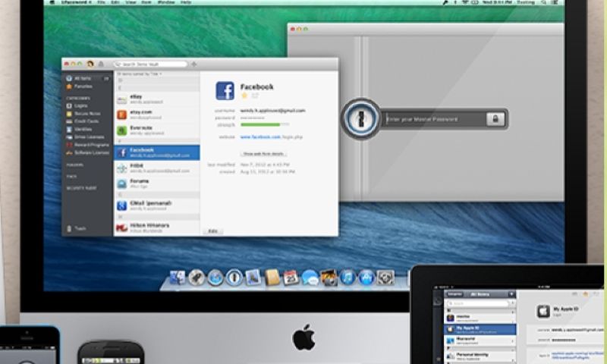
Task: Open the Software Licenses category
Action: point(87,152)
